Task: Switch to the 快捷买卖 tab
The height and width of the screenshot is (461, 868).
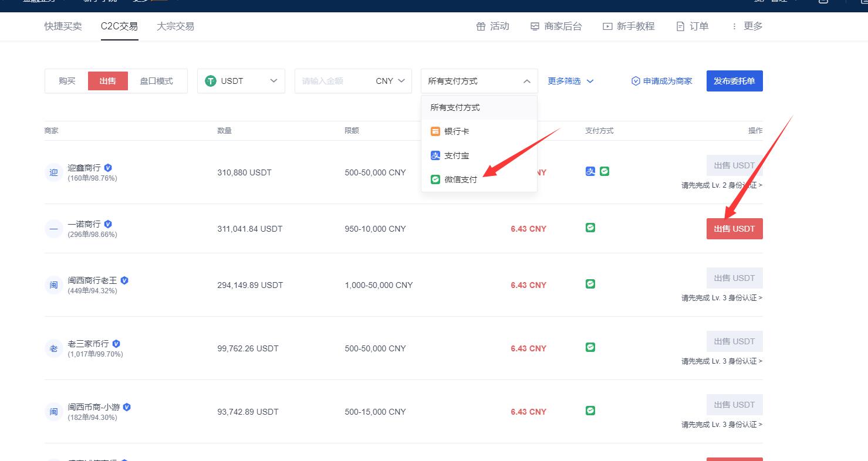Action: [x=63, y=26]
